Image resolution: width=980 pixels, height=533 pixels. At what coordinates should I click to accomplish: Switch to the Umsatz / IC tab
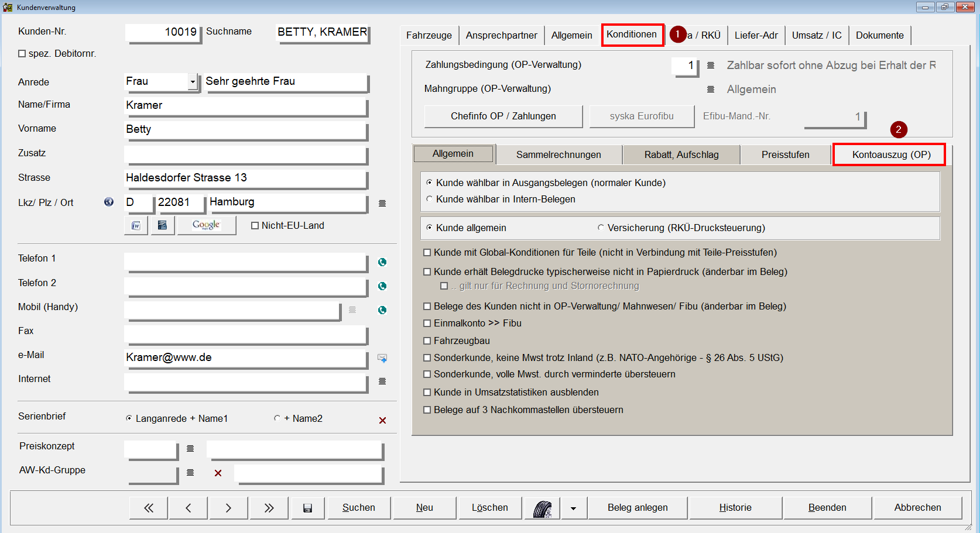click(817, 35)
